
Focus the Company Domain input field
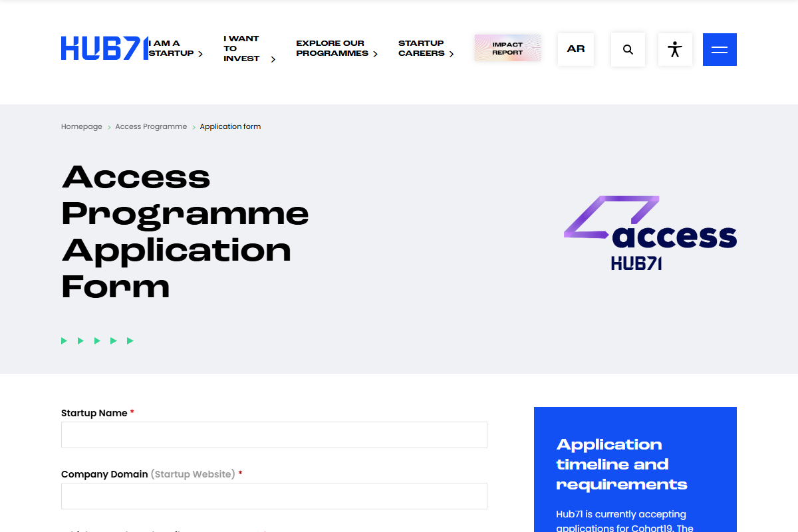click(x=274, y=496)
